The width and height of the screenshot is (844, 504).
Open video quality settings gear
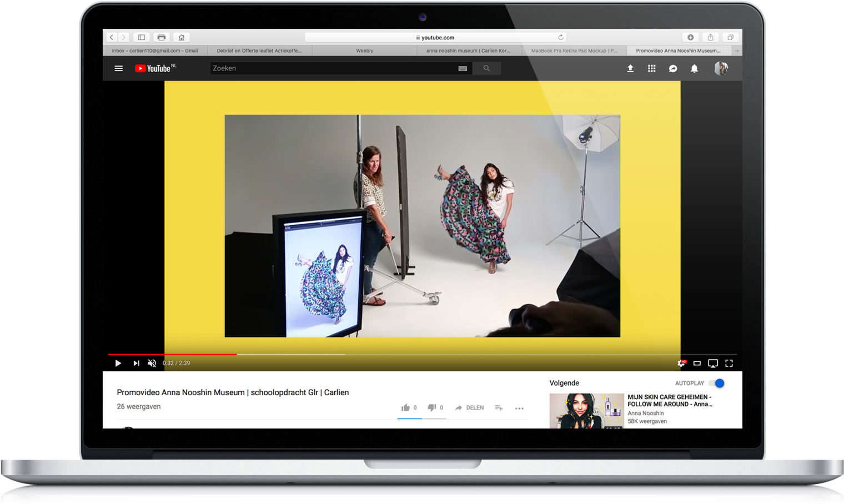pyautogui.click(x=681, y=363)
